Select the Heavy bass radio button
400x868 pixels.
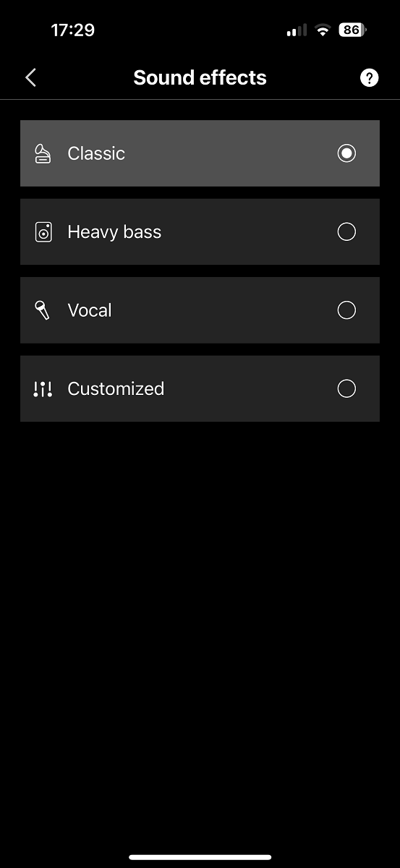point(347,231)
